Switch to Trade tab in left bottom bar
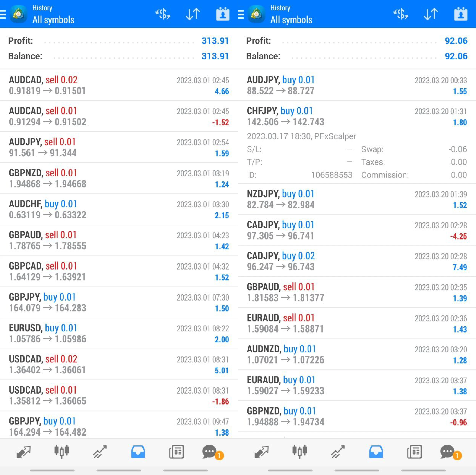 click(x=100, y=452)
